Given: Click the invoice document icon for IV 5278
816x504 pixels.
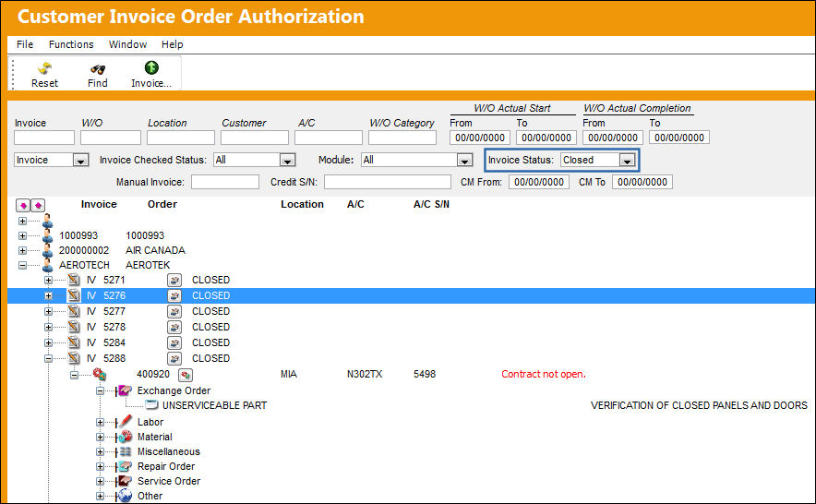Looking at the screenshot, I should point(74,327).
